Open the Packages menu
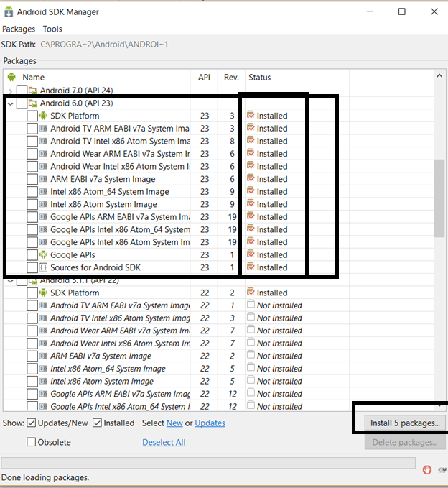448x488 pixels. [x=19, y=29]
